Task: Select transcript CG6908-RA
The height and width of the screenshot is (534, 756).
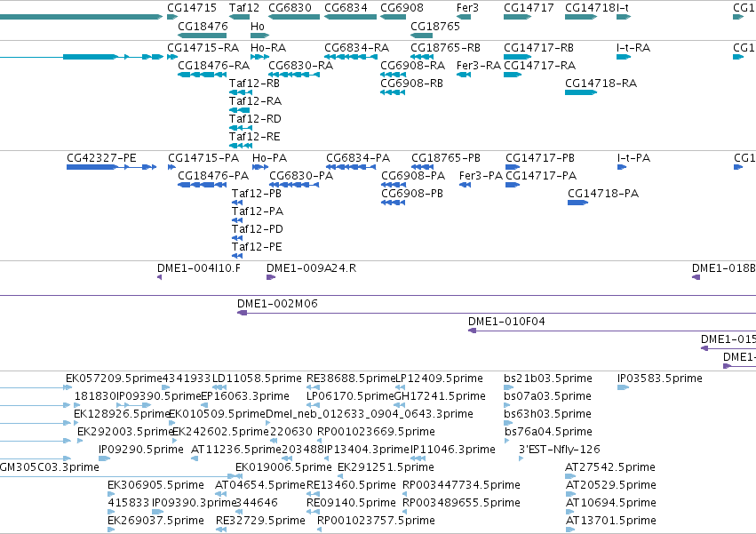Action: 413,66
